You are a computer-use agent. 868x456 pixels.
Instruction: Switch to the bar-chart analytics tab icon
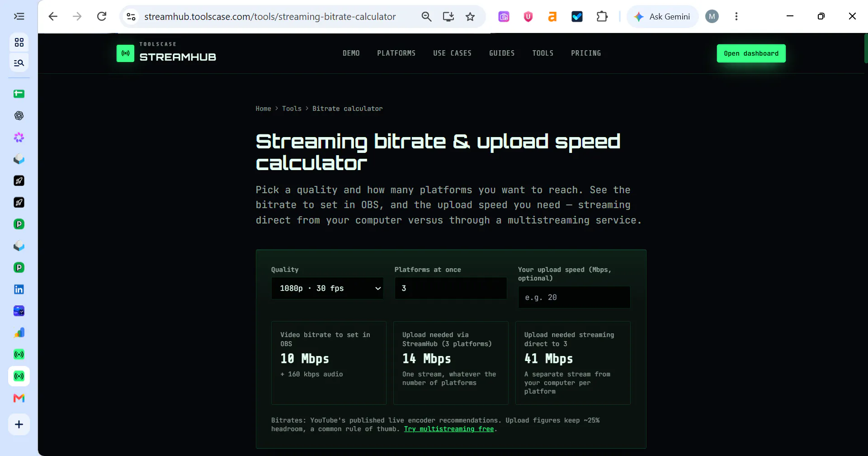[19, 333]
